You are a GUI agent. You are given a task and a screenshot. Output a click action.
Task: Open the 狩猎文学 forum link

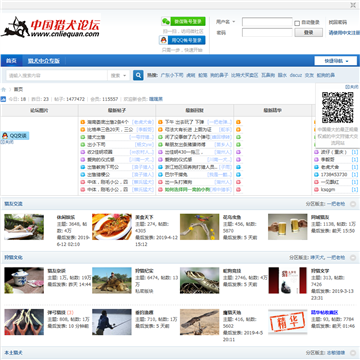(320, 271)
